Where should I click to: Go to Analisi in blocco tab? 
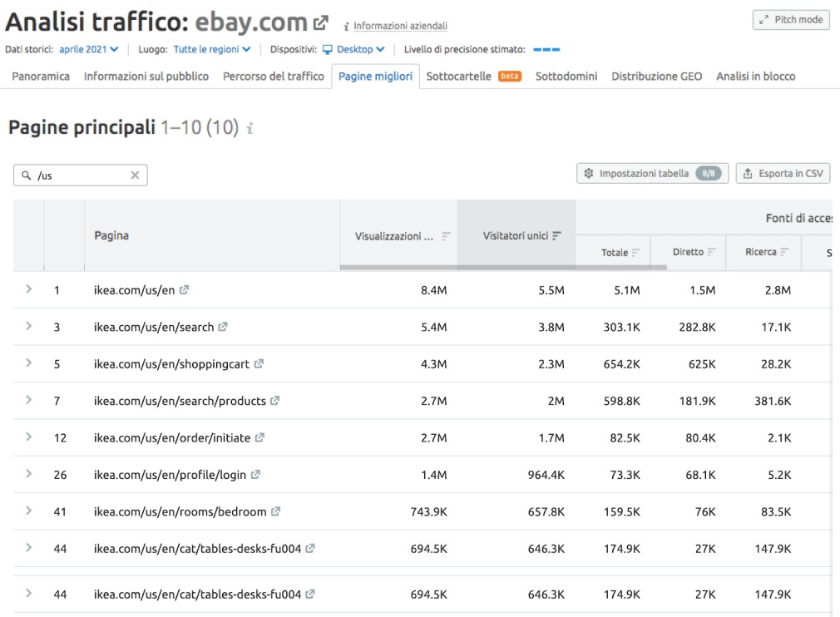(x=756, y=77)
